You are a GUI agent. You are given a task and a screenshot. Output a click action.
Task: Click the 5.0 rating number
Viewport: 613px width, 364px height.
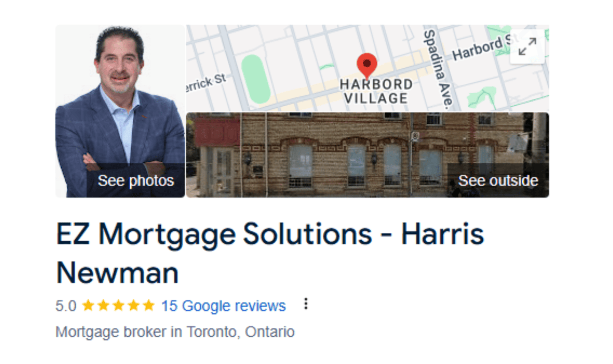[66, 306]
